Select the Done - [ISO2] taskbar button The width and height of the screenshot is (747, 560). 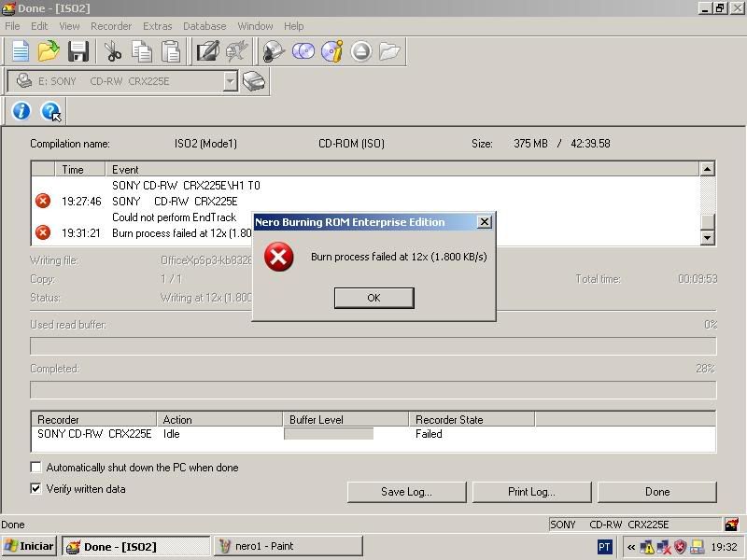(135, 546)
